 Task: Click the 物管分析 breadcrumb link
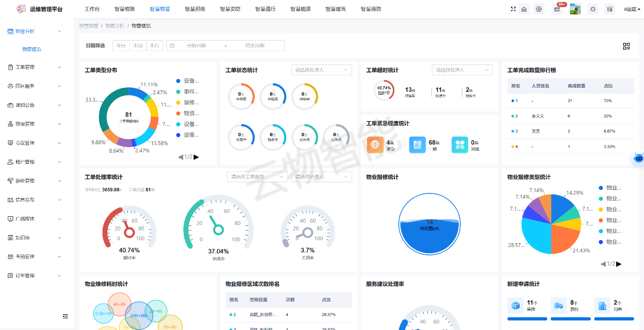point(115,26)
